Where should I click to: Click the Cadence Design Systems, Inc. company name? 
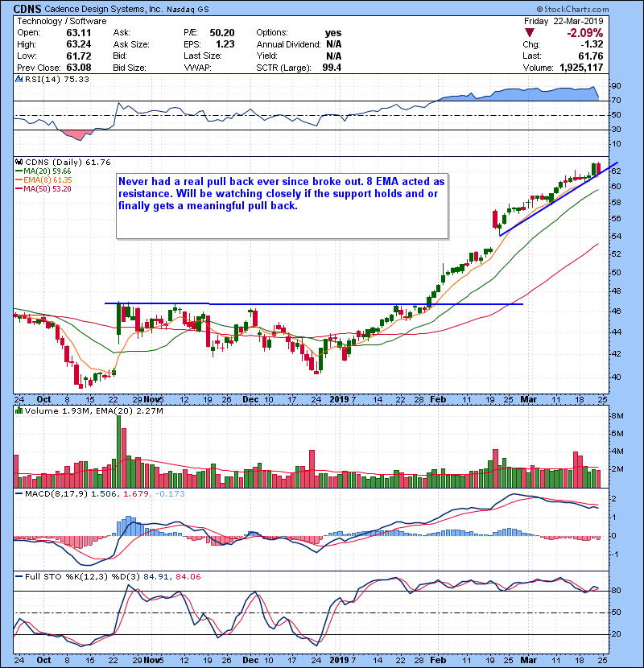[x=104, y=9]
